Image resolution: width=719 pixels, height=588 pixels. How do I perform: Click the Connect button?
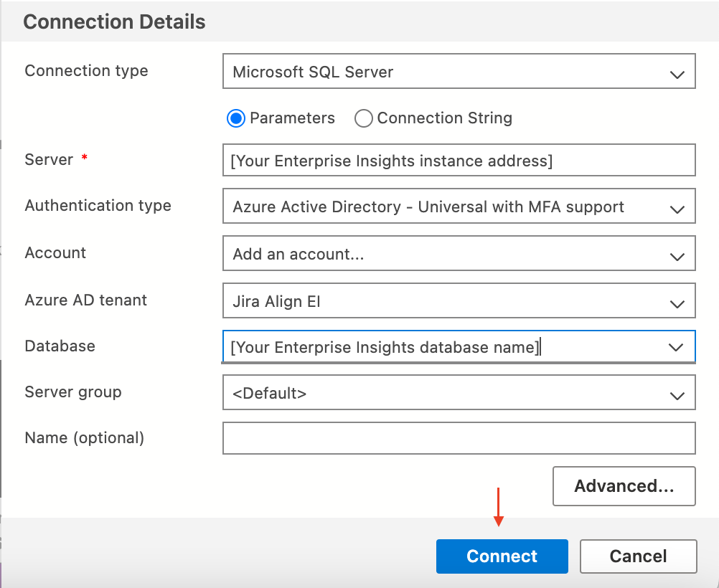tap(502, 556)
